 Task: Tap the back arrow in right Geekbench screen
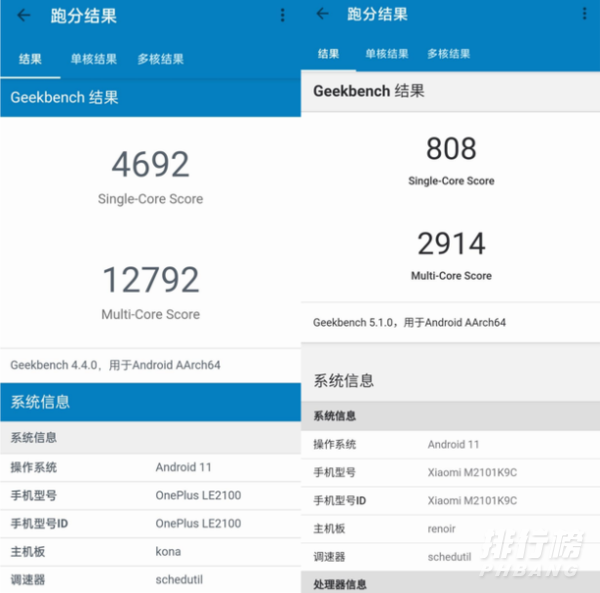pyautogui.click(x=323, y=14)
